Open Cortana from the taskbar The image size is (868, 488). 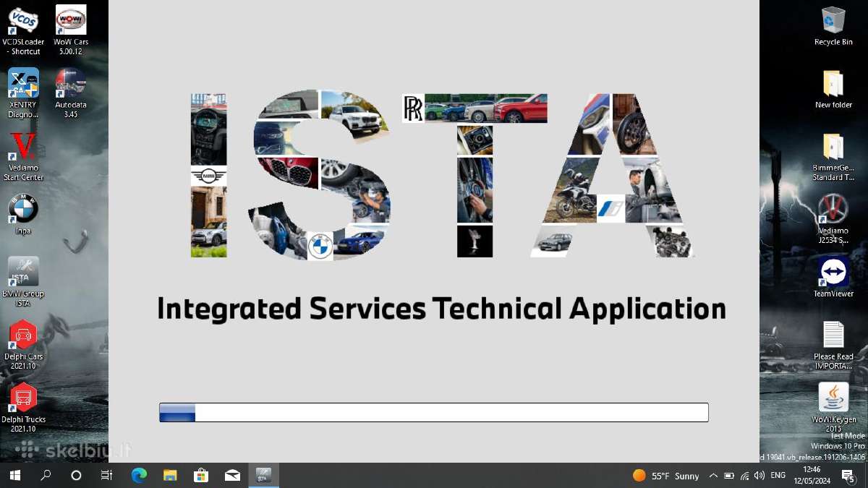[x=76, y=475]
